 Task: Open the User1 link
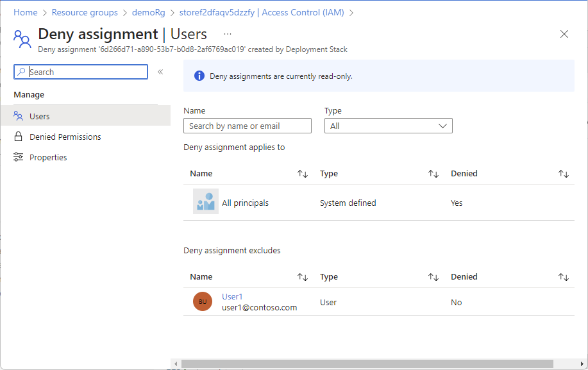(x=232, y=296)
